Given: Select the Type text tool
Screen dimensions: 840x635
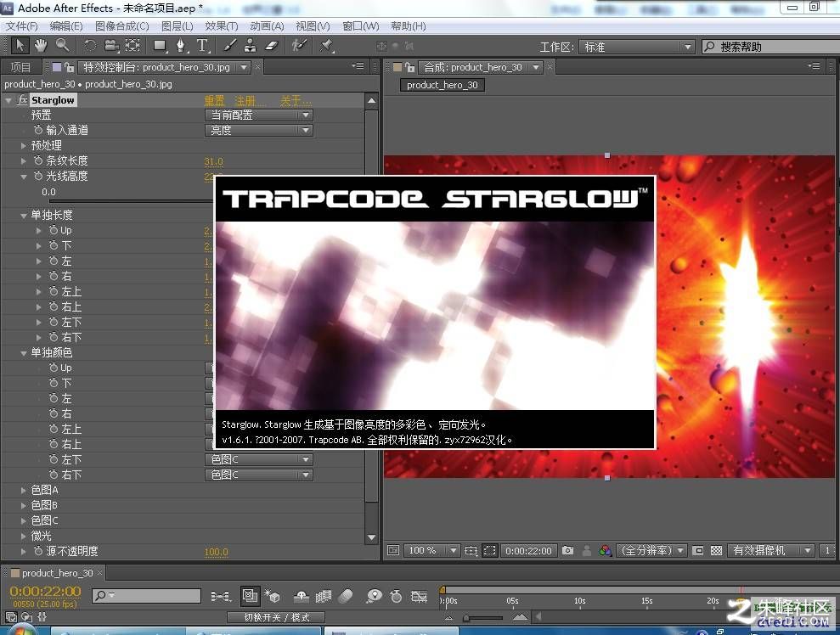Looking at the screenshot, I should [x=202, y=46].
